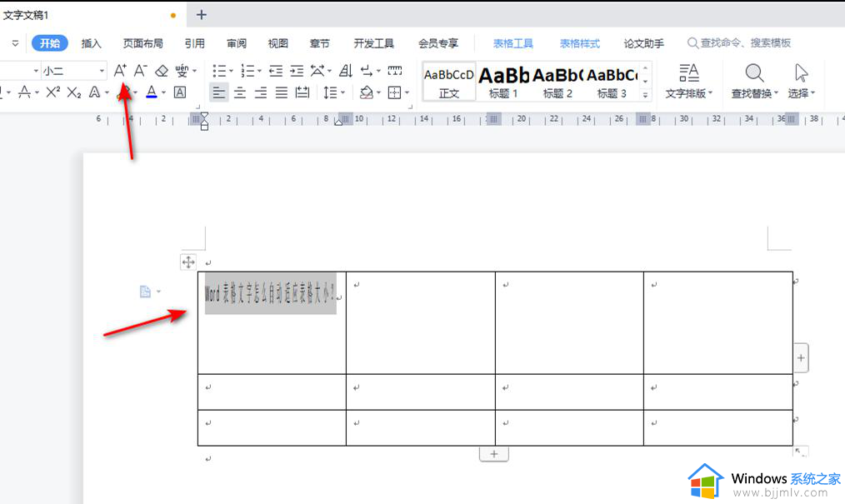The height and width of the screenshot is (504, 845).
Task: Click the sort A-Z icon
Action: click(346, 71)
